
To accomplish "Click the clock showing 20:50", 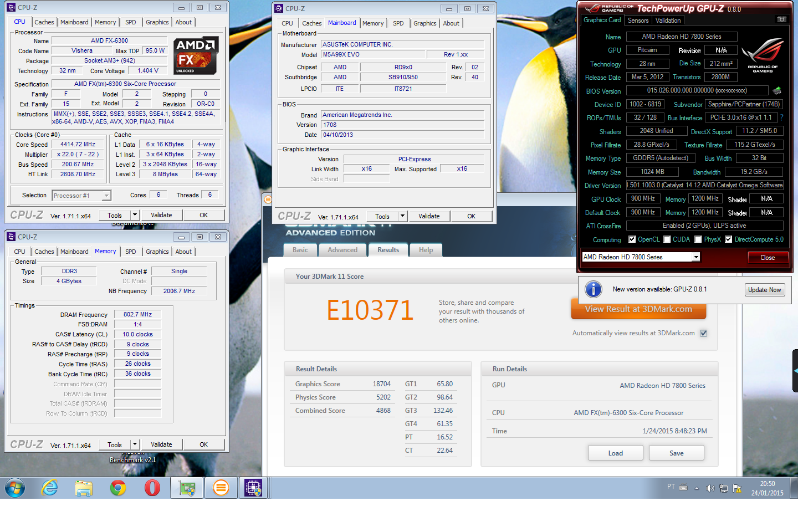I will [x=767, y=484].
